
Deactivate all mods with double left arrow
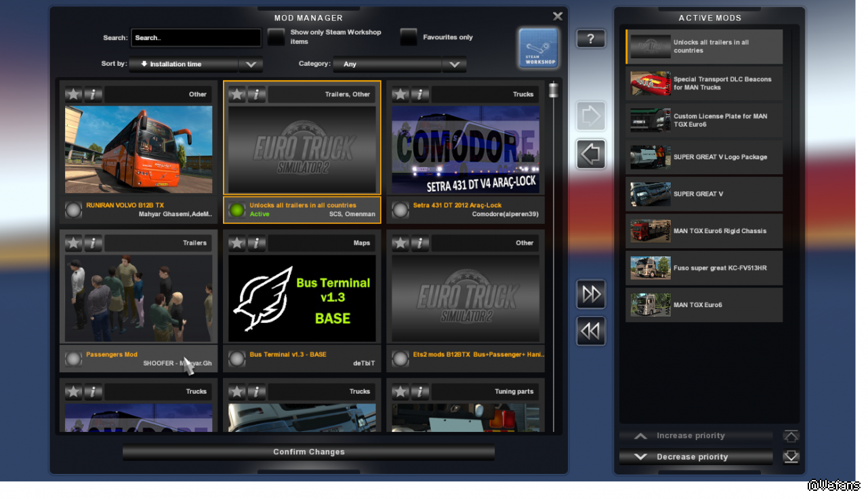[x=591, y=331]
